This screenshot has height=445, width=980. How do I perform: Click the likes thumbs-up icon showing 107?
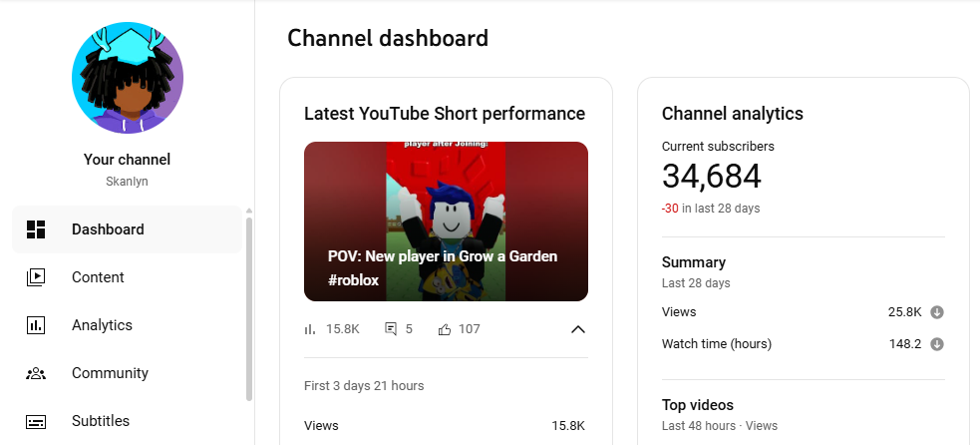(x=445, y=328)
